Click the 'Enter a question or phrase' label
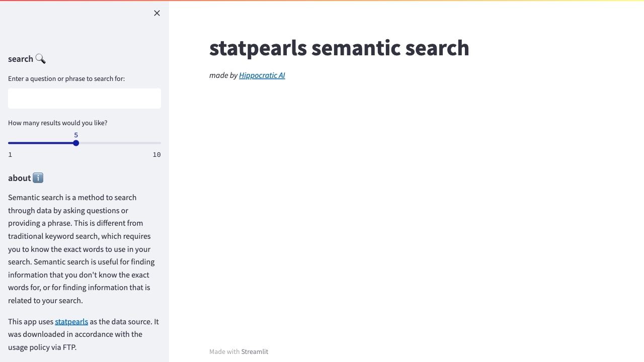The height and width of the screenshot is (362, 644). 66,79
